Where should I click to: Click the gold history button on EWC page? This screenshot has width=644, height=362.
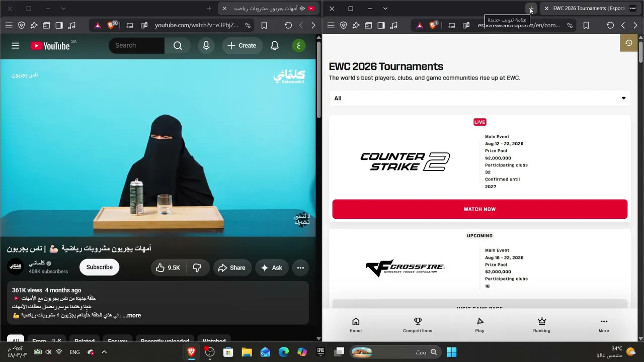point(628,43)
